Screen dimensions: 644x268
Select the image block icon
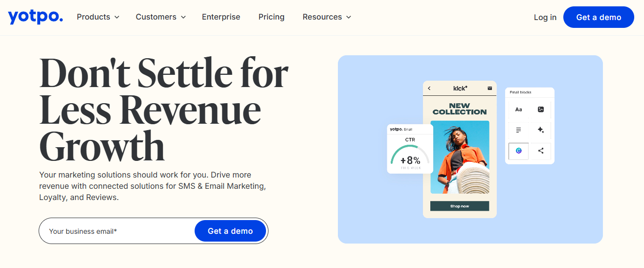tap(540, 110)
